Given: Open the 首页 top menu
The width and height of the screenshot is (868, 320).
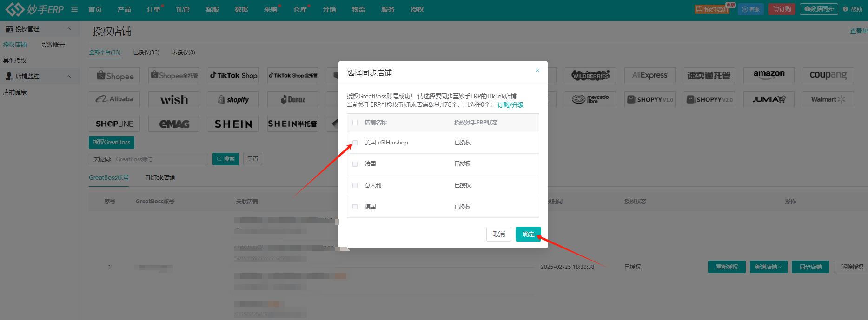Looking at the screenshot, I should pyautogui.click(x=95, y=9).
